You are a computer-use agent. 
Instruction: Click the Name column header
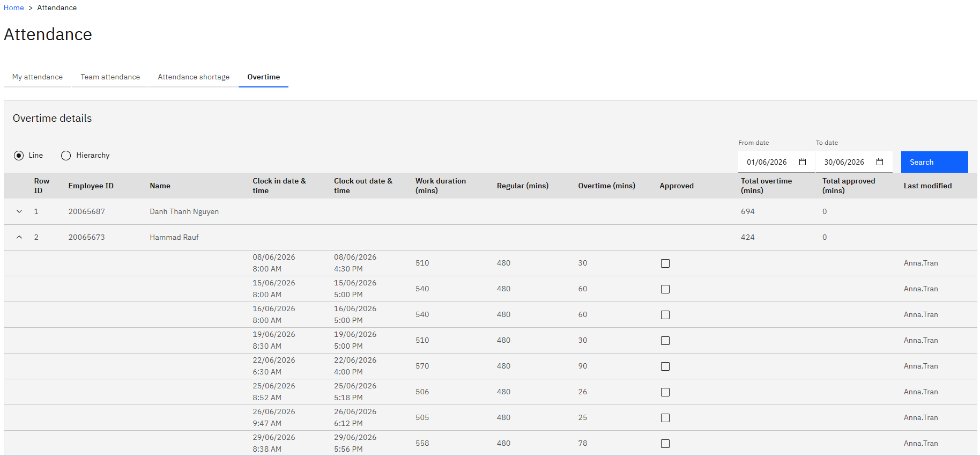160,186
